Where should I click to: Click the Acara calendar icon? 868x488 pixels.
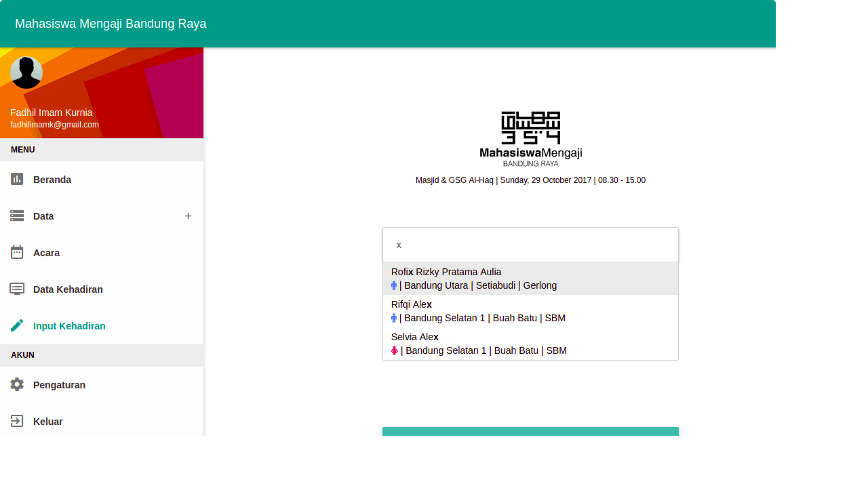tap(17, 252)
